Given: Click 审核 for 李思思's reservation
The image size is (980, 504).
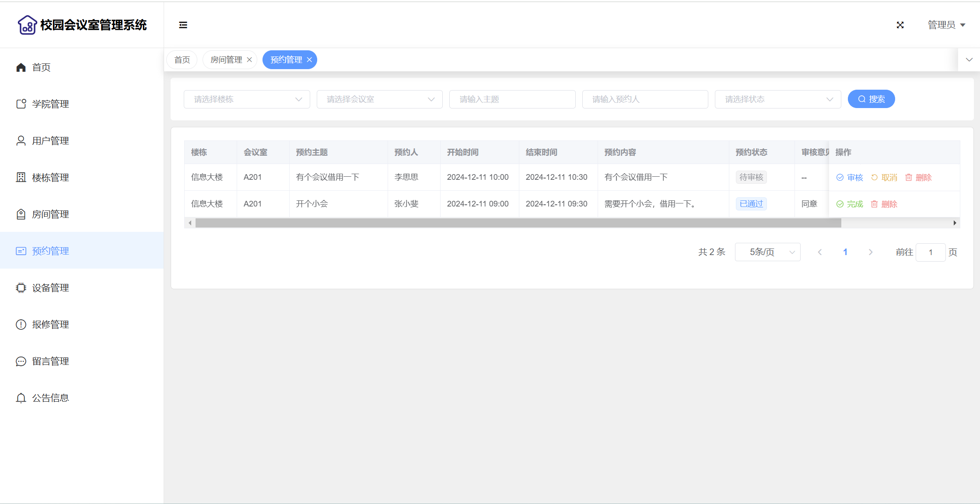Looking at the screenshot, I should tap(850, 178).
